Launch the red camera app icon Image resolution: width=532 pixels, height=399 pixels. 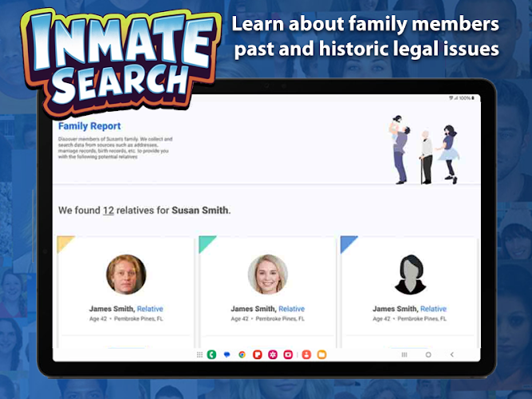(288, 354)
